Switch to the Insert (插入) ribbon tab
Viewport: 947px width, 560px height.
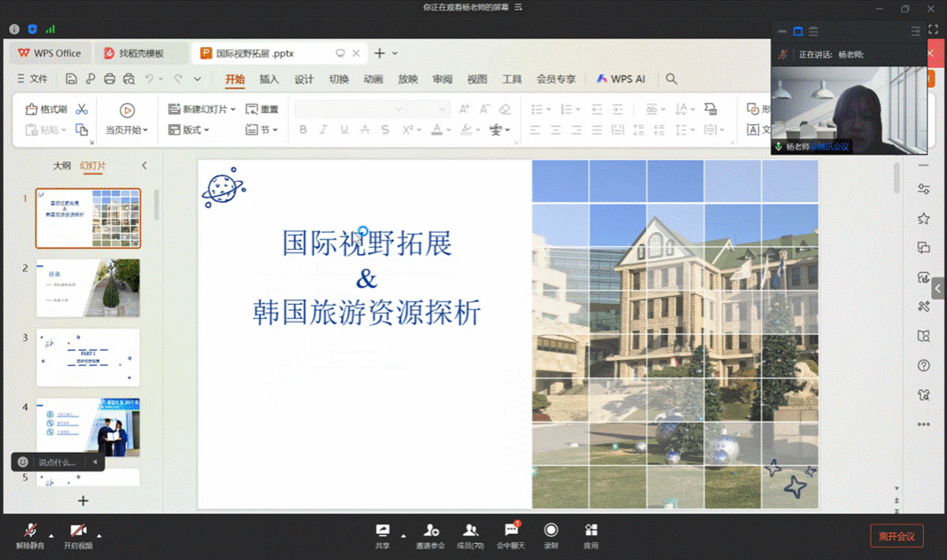pyautogui.click(x=269, y=79)
